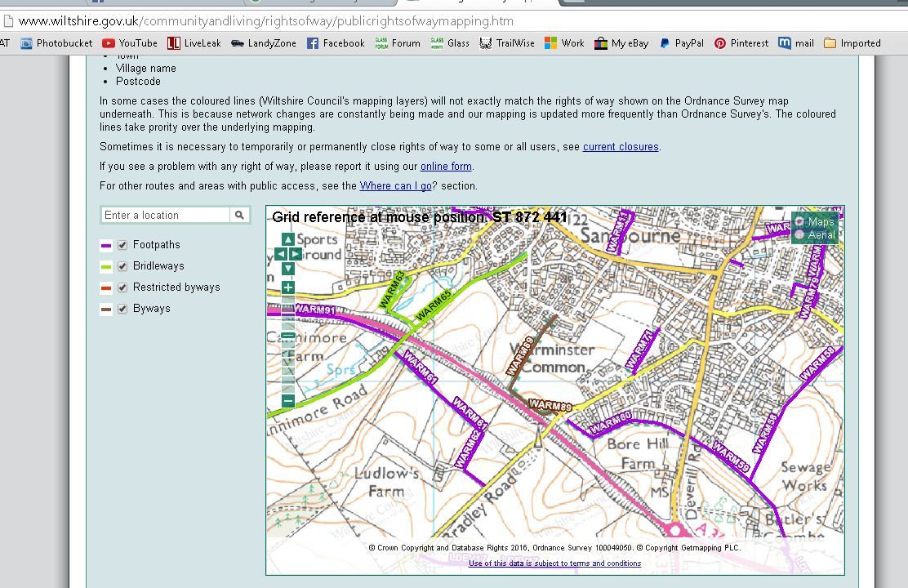This screenshot has width=908, height=588.
Task: Zoom out with the bottom minus button
Action: pos(287,401)
